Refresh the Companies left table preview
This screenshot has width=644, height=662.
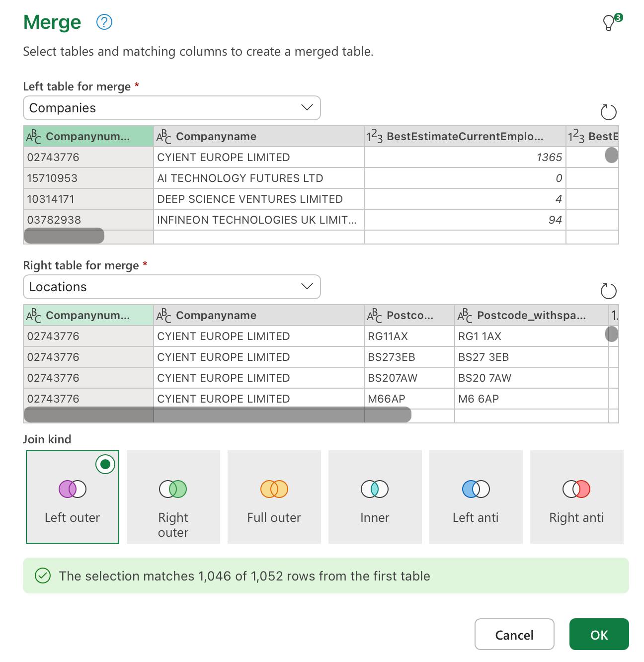[x=608, y=112]
